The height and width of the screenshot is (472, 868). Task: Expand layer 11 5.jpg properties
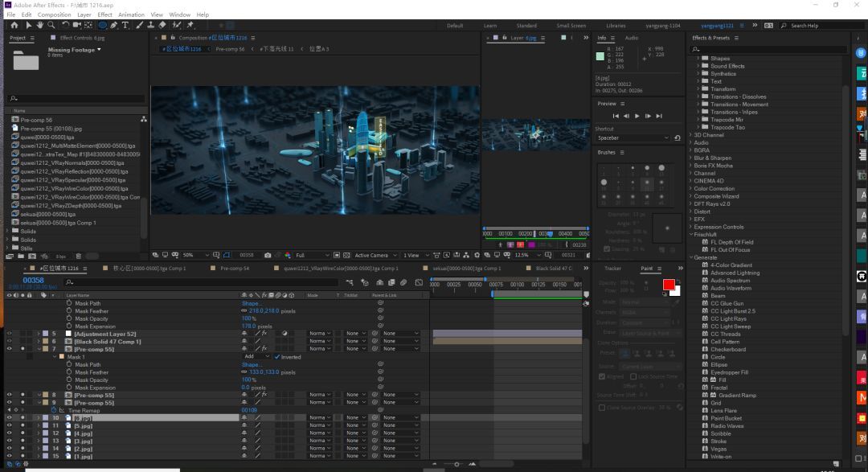pos(39,425)
